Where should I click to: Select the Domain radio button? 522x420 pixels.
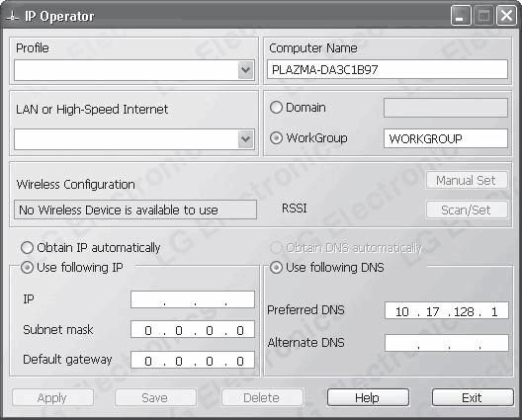click(x=276, y=108)
